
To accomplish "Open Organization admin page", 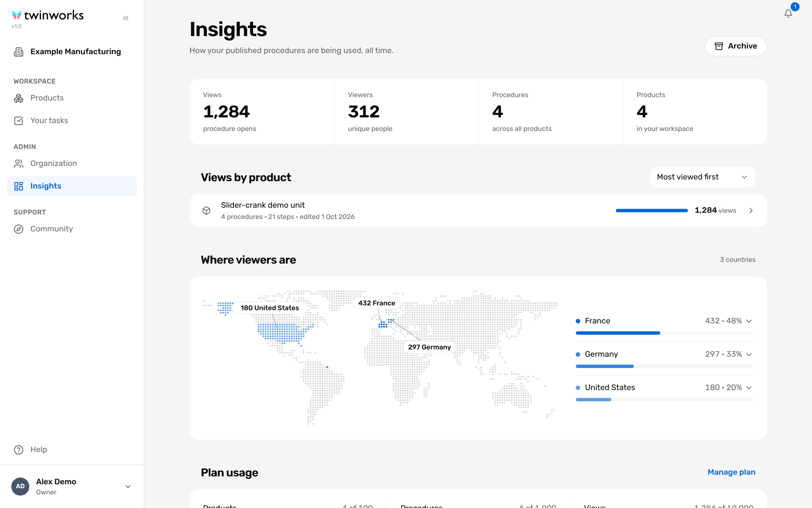I will tap(72, 164).
